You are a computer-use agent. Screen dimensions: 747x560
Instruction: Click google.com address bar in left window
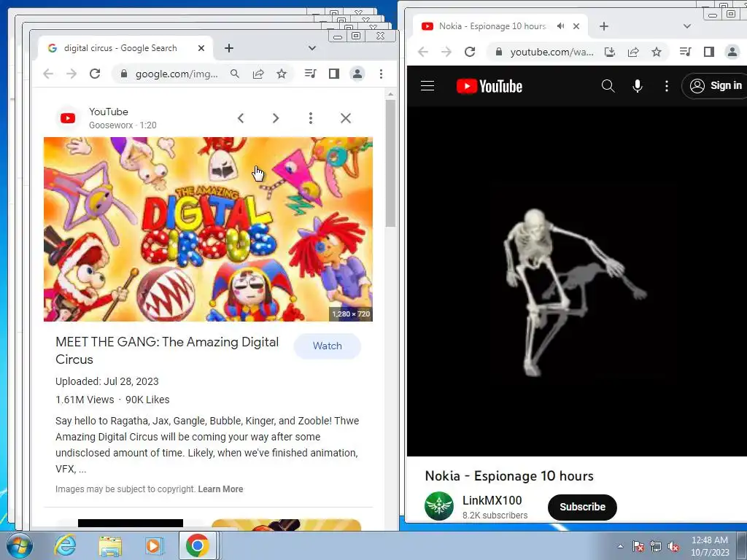coord(177,74)
